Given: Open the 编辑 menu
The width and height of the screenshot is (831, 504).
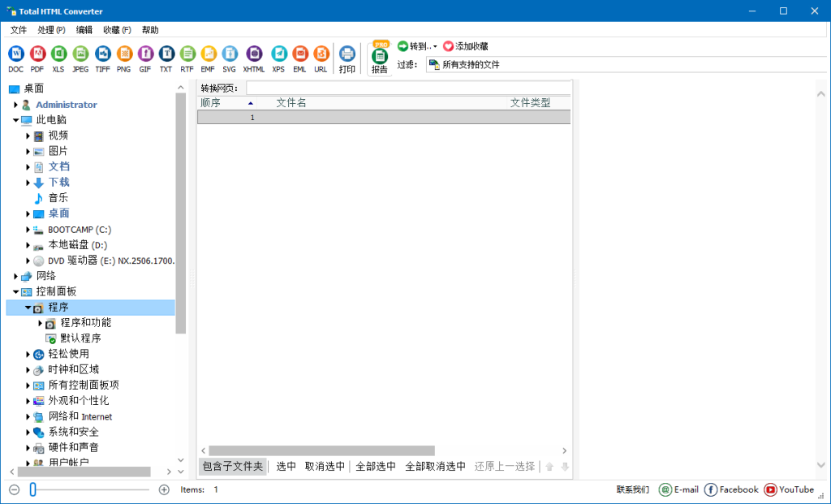Looking at the screenshot, I should tap(84, 30).
